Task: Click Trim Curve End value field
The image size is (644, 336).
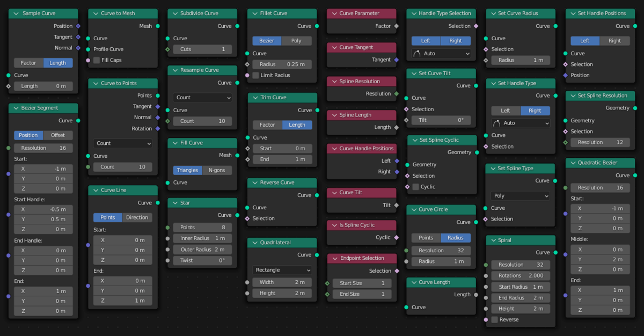Action: (282, 159)
